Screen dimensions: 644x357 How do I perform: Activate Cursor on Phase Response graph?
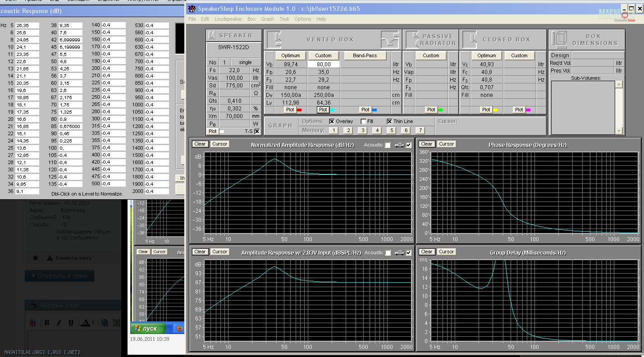(447, 144)
